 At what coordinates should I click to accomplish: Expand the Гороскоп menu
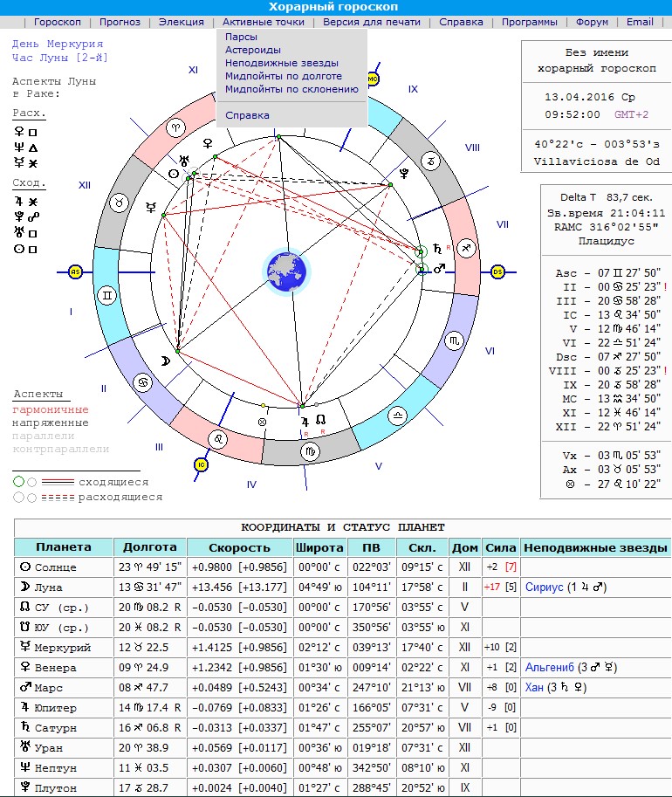click(x=58, y=22)
